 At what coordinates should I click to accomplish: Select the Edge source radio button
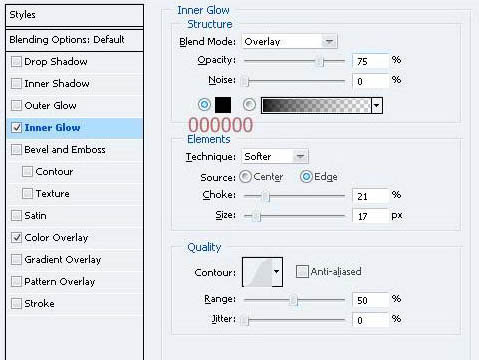(x=306, y=177)
